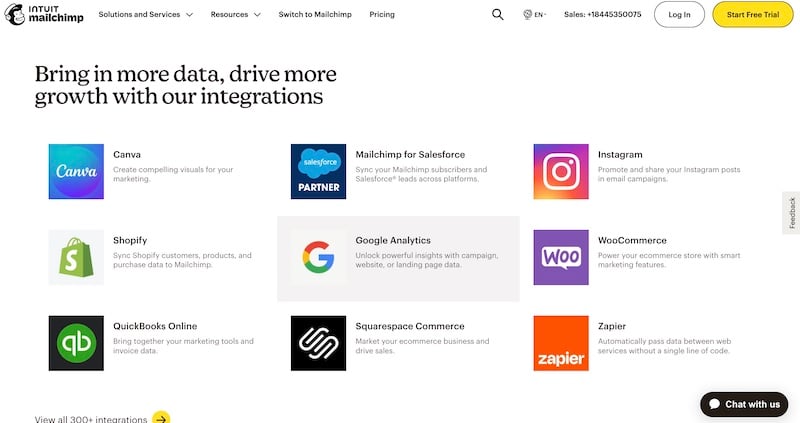
Task: Open the Instagram logo tile
Action: [561, 171]
